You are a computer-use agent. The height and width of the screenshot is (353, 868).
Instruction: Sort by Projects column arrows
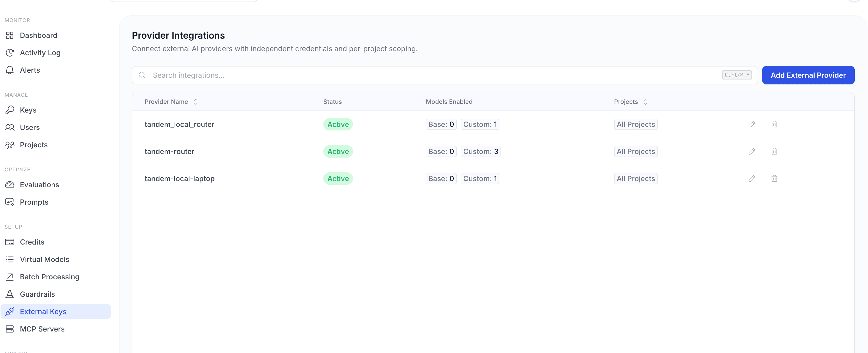click(x=646, y=102)
